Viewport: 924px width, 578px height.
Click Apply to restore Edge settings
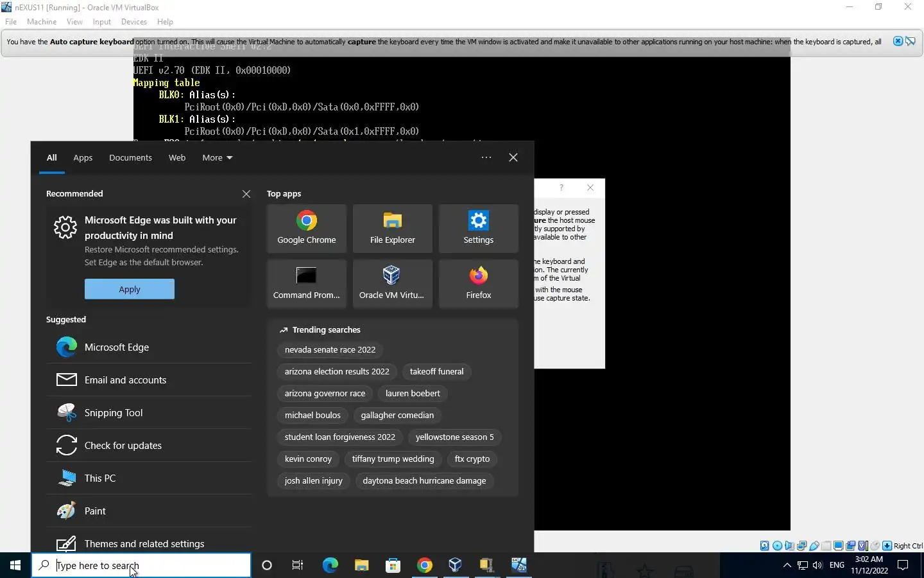[x=130, y=289]
